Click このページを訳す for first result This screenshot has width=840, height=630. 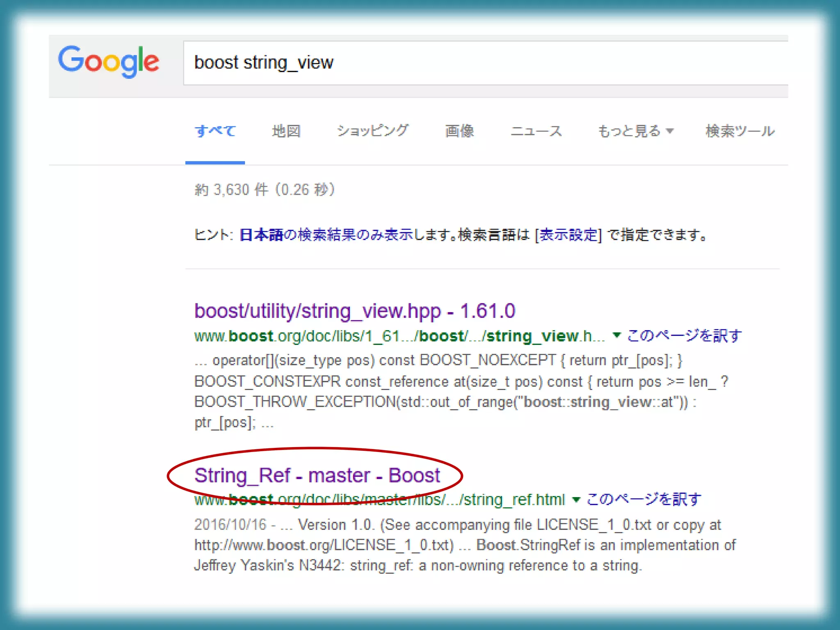click(684, 336)
